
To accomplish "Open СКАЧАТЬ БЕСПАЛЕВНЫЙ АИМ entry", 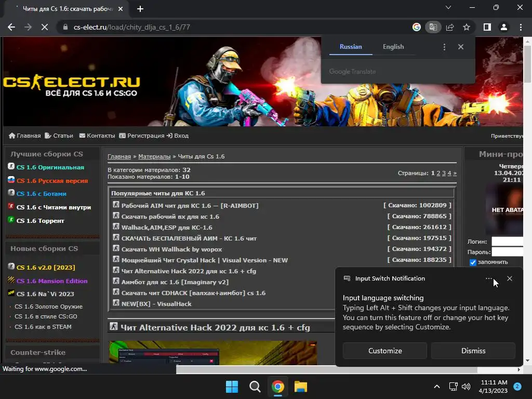I will pyautogui.click(x=189, y=238).
